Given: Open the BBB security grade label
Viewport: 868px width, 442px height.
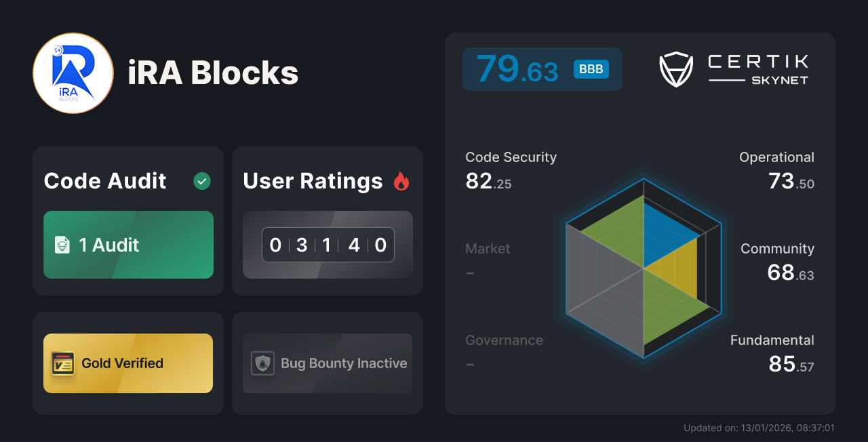Looking at the screenshot, I should (x=589, y=68).
